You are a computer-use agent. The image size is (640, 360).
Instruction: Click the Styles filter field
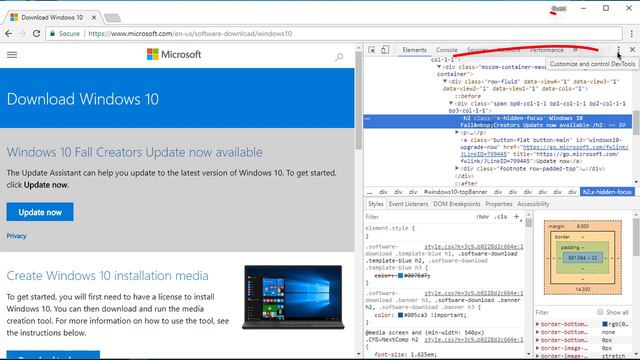click(420, 217)
